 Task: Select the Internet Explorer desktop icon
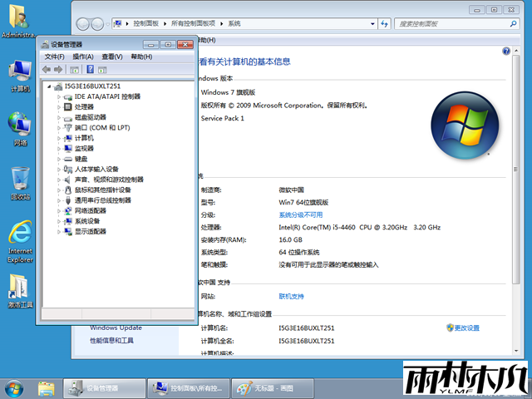pyautogui.click(x=20, y=242)
